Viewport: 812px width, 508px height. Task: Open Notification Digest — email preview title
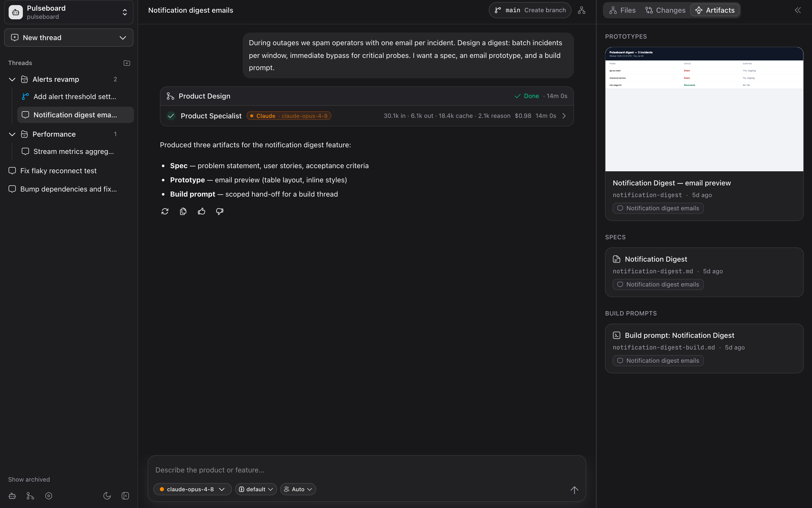click(x=671, y=183)
